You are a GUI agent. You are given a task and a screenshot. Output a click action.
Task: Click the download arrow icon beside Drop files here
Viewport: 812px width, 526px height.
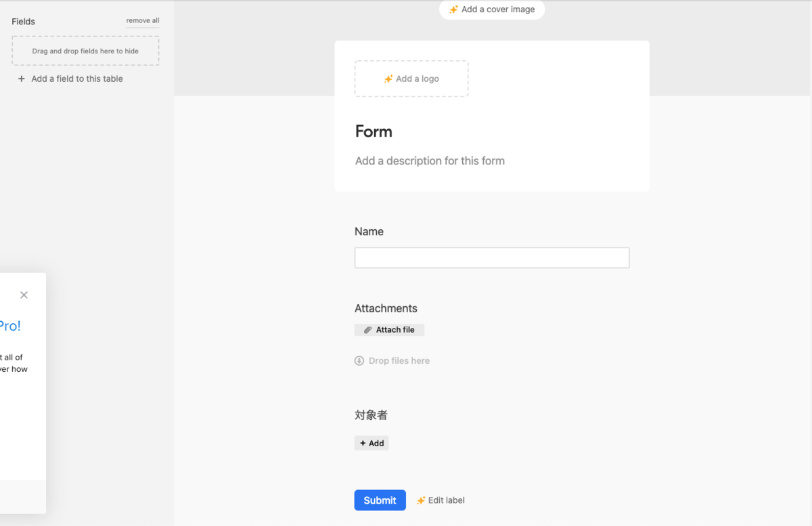tap(359, 361)
